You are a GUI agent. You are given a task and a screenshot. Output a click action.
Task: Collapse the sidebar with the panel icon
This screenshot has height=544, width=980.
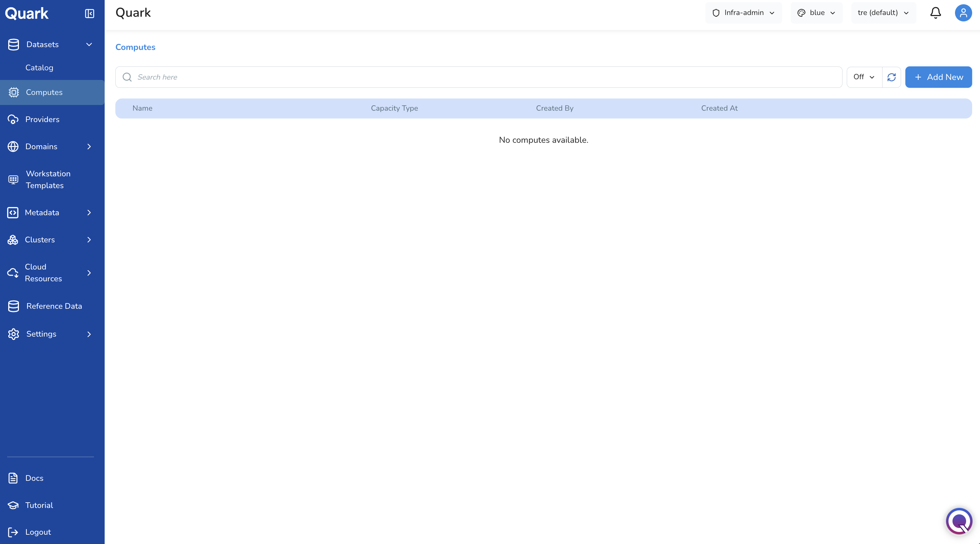click(89, 14)
